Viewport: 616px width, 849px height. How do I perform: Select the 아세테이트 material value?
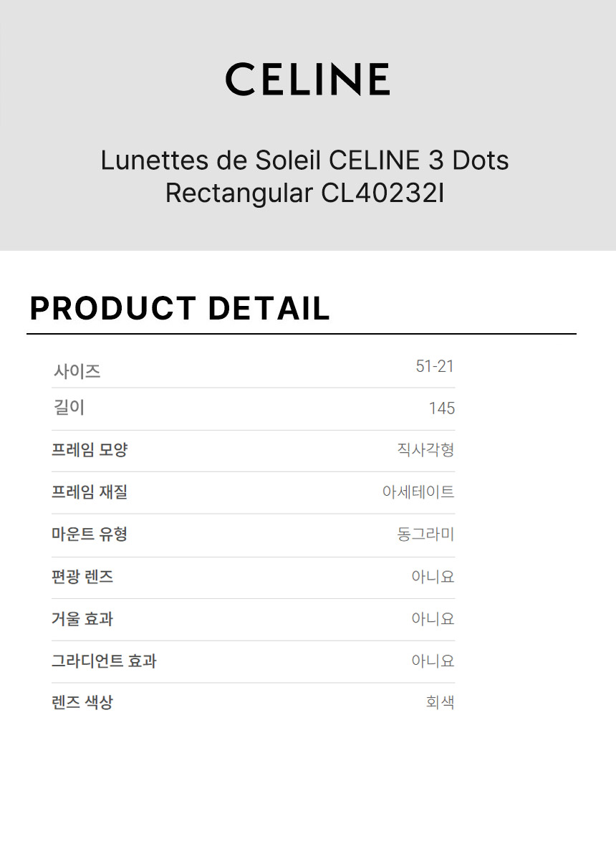point(418,492)
